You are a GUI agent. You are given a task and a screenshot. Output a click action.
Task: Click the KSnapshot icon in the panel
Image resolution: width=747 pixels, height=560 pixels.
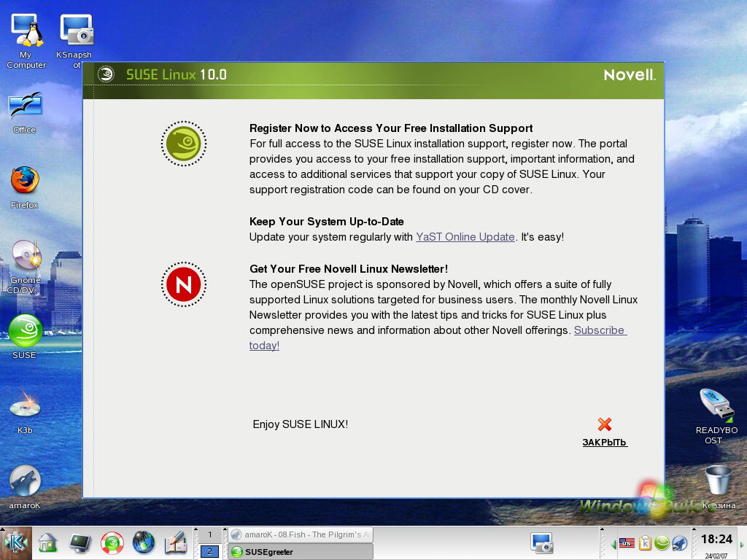[x=542, y=542]
